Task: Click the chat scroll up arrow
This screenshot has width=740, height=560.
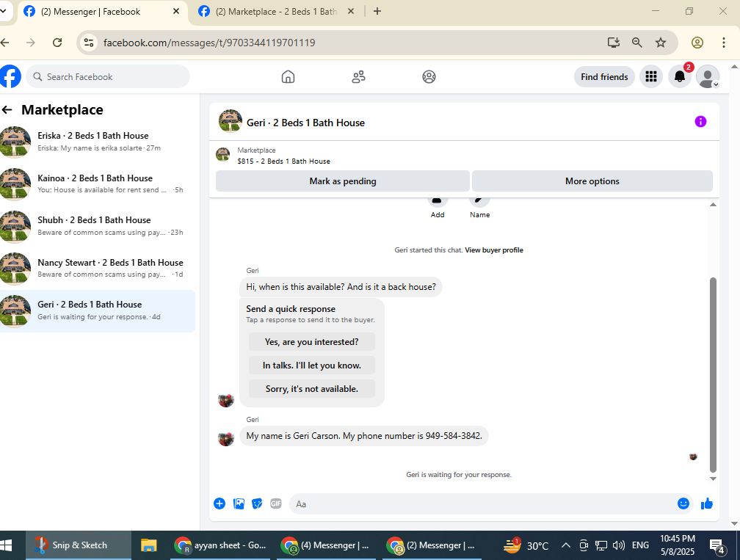Action: tap(713, 205)
